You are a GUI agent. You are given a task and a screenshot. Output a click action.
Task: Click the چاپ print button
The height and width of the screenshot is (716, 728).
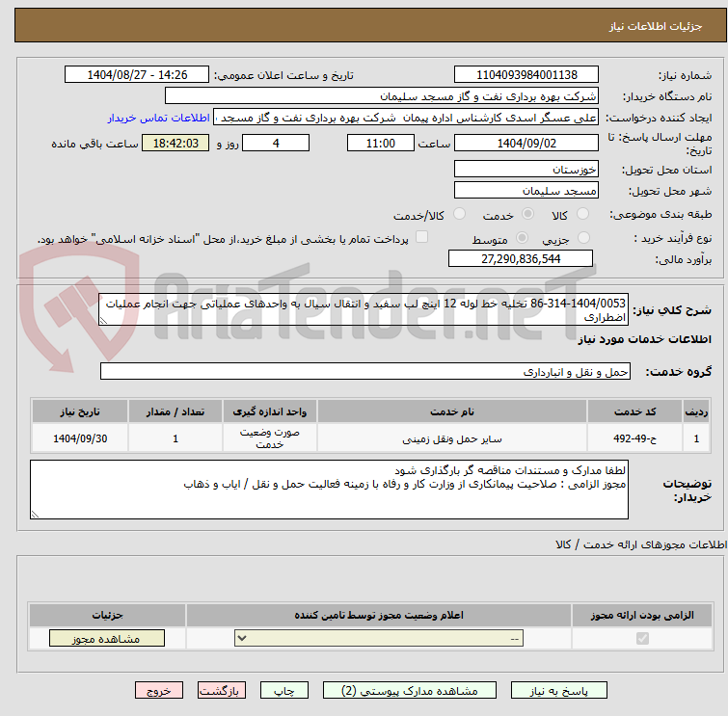click(x=284, y=691)
